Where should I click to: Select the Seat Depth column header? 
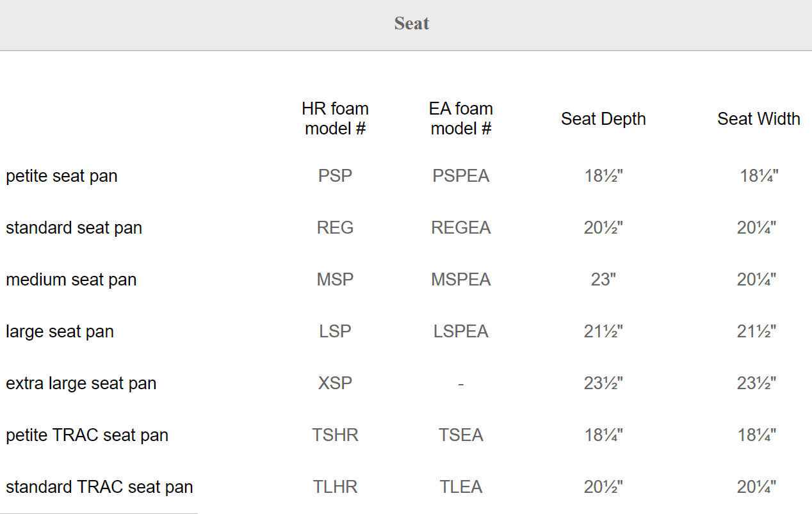coord(603,119)
